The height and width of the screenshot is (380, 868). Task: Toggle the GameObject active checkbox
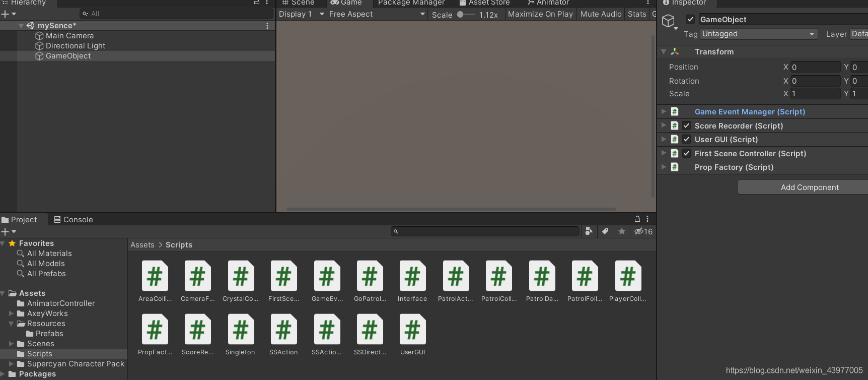(691, 19)
